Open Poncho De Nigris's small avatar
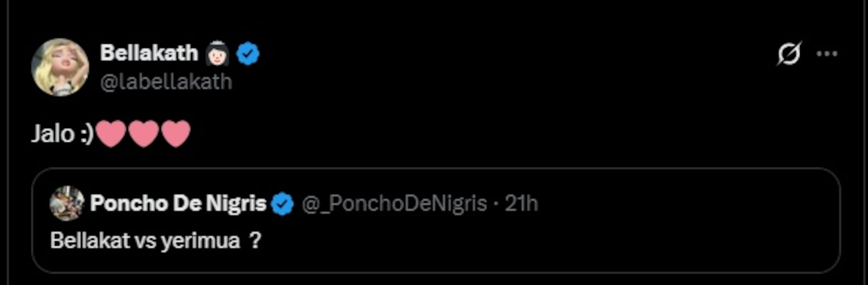 pyautogui.click(x=67, y=203)
